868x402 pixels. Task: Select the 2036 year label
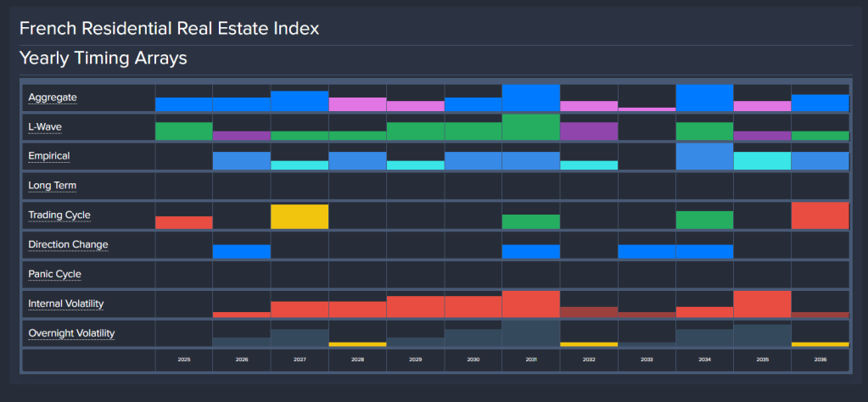[820, 360]
